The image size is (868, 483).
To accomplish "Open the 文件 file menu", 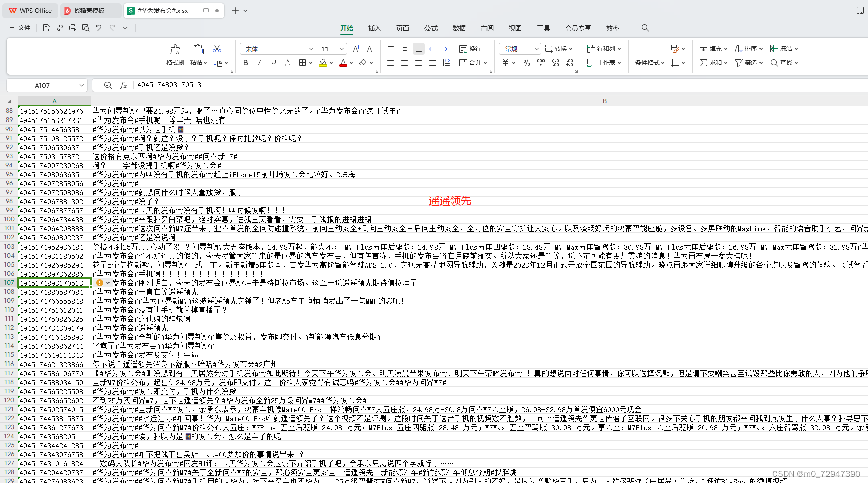I will click(20, 28).
